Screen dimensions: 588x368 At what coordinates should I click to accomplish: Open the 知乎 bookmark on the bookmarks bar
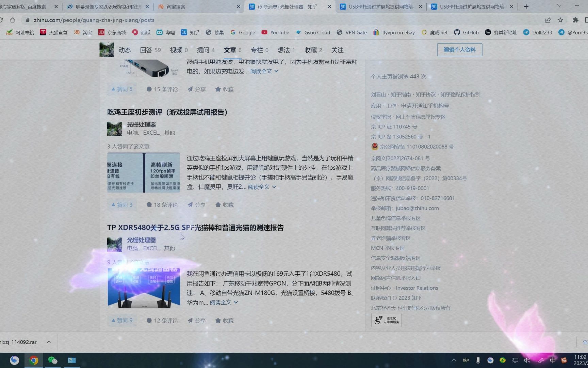coord(190,32)
